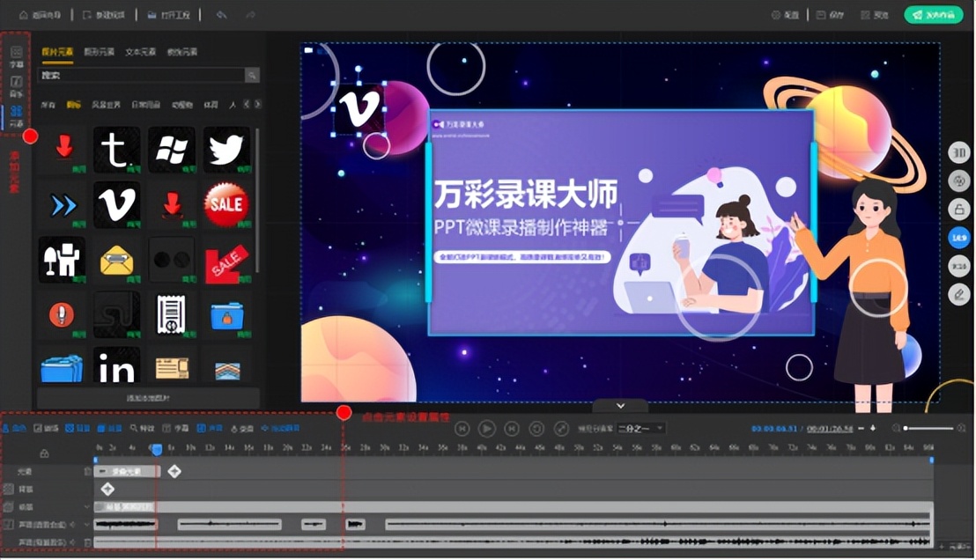Click the green publish button top right
The height and width of the screenshot is (560, 976).
[934, 15]
